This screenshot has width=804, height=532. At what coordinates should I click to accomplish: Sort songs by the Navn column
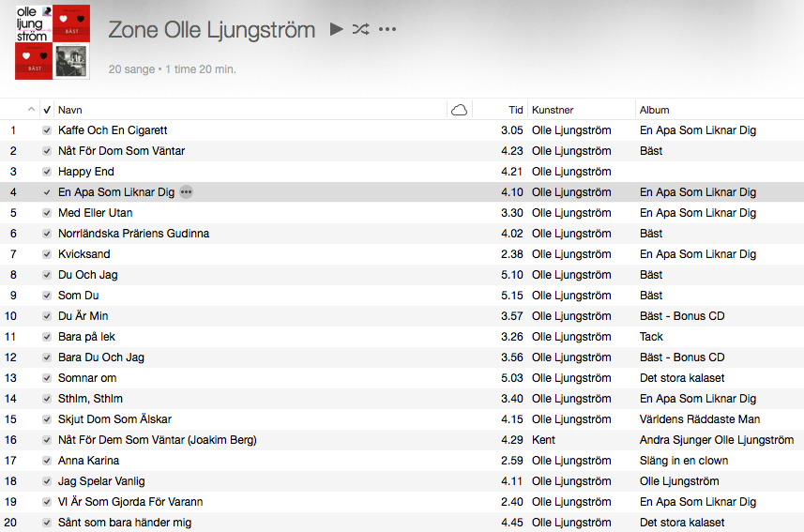69,110
